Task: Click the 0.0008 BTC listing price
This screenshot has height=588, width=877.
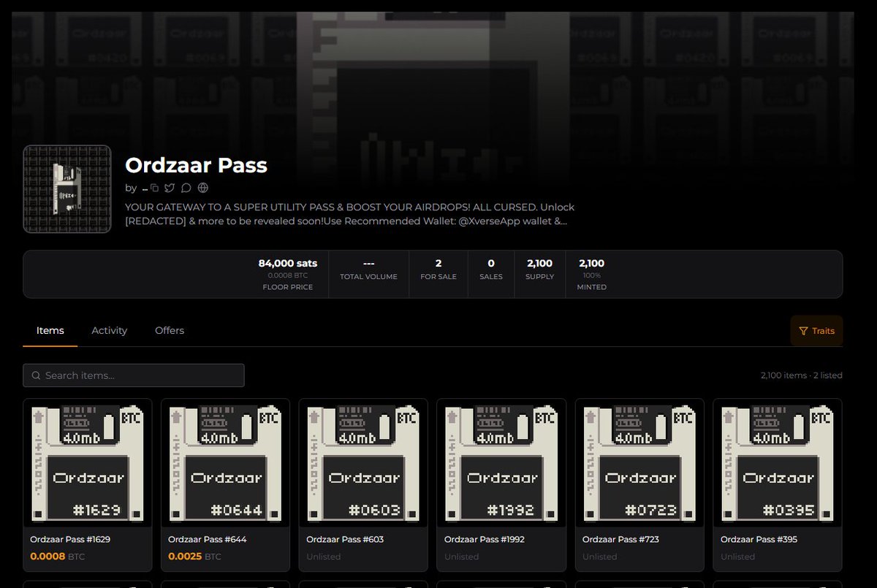Action: coord(58,557)
